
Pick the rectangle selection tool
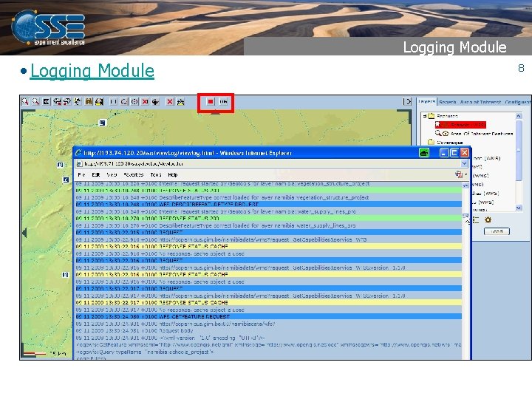tap(114, 101)
